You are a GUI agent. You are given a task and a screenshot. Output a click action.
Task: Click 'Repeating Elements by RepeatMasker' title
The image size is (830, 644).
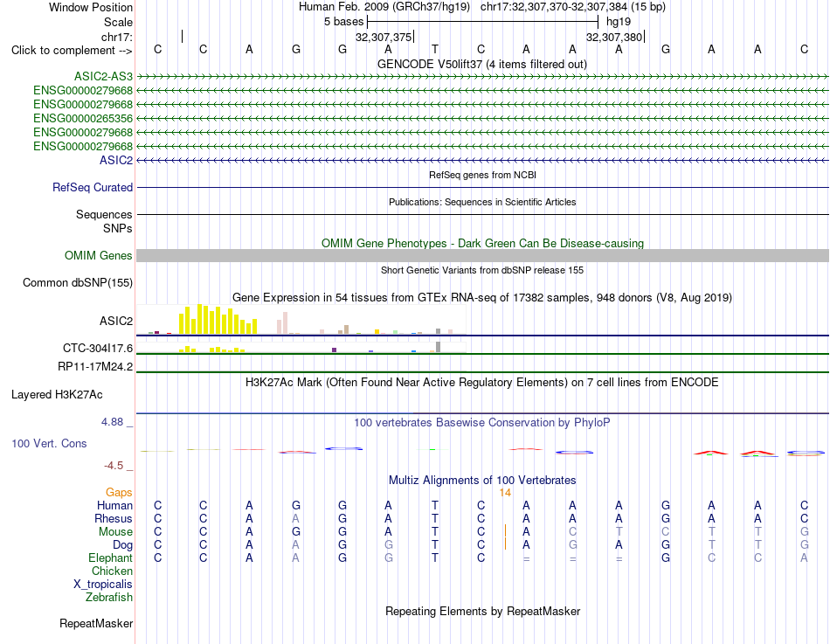click(483, 611)
